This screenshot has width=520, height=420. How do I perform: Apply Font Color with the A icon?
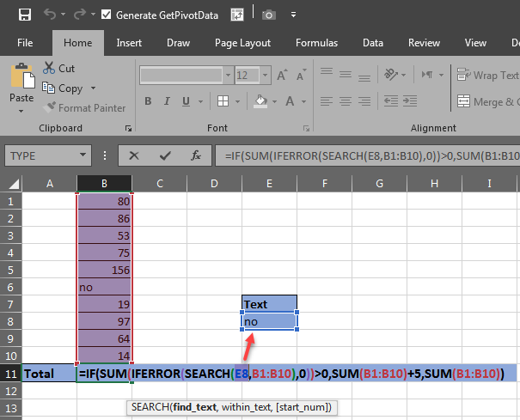[x=290, y=101]
